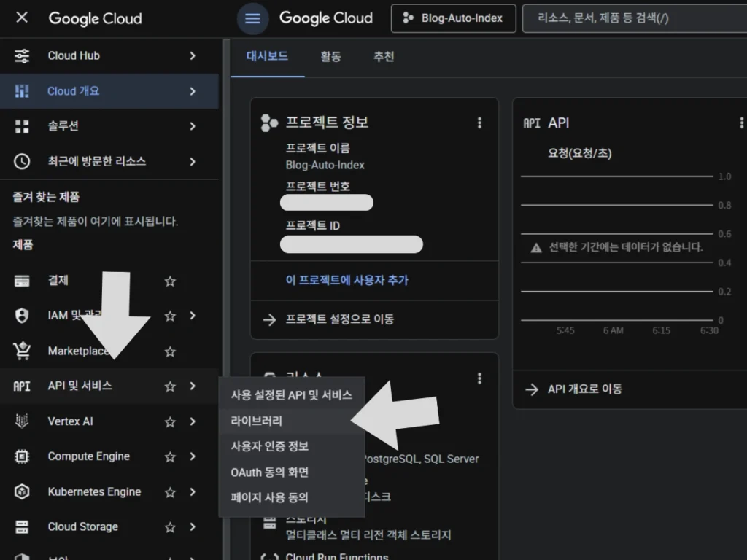Click the Cloud 개요 dashboard icon
The height and width of the screenshot is (560, 747).
point(22,91)
